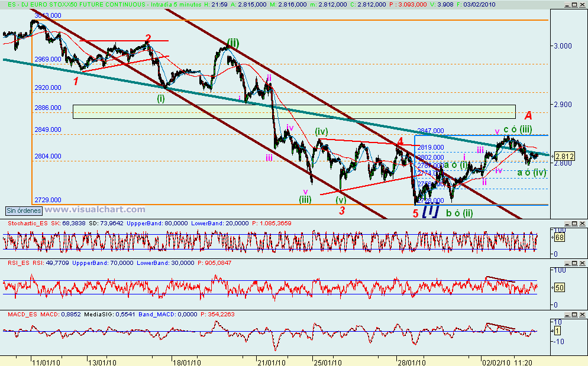
Task: Close the RSI_ES indicator panel
Action: coord(582,263)
